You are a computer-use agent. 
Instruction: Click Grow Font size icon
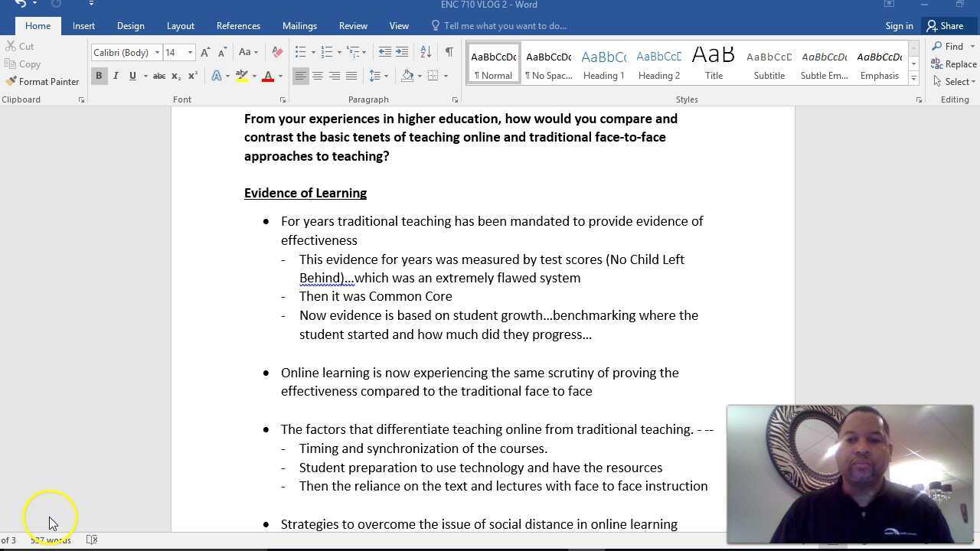[205, 52]
